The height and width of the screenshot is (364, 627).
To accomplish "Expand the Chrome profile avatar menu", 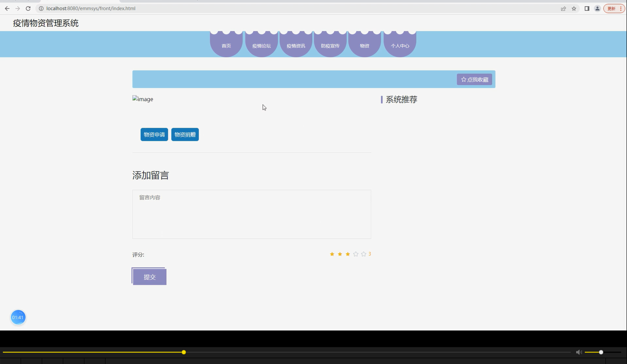I will pos(597,8).
